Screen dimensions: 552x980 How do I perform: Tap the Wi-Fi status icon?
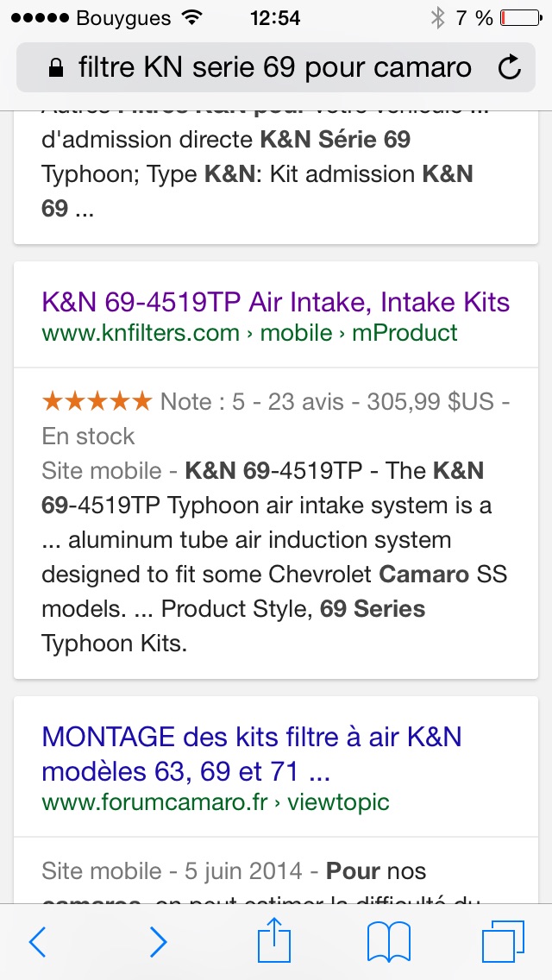[191, 17]
